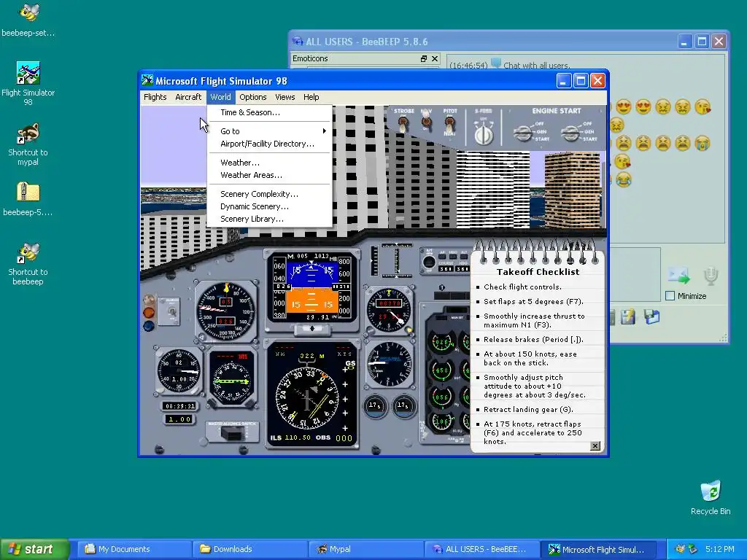Float the Emoticons panel using its dock icon

[x=424, y=58]
